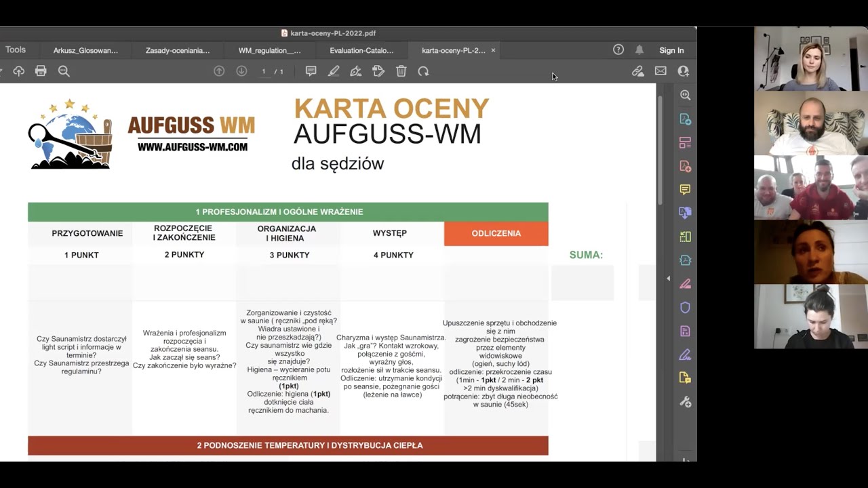868x488 pixels.
Task: Click the upload to cloud icon
Action: click(18, 71)
